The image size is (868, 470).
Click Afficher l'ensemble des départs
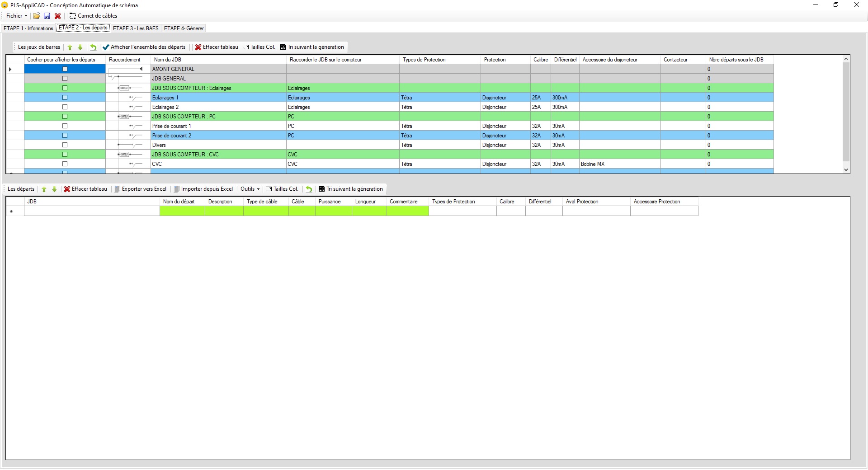(144, 47)
